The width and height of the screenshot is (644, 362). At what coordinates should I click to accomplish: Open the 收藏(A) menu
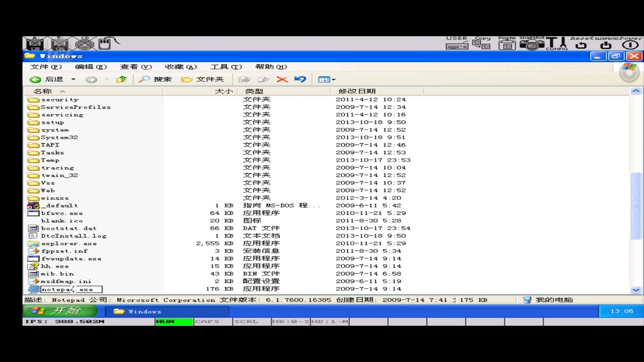pos(181,67)
